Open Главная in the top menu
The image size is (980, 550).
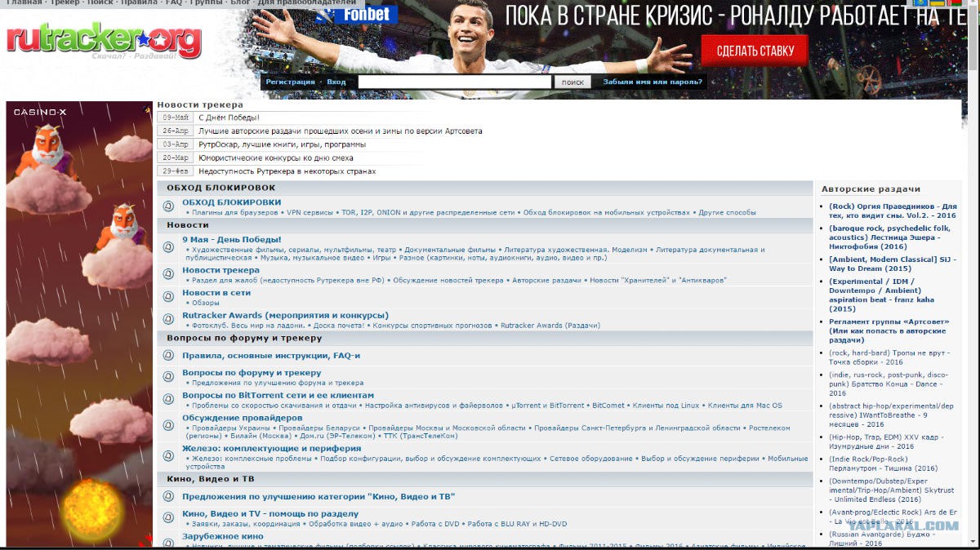24,3
